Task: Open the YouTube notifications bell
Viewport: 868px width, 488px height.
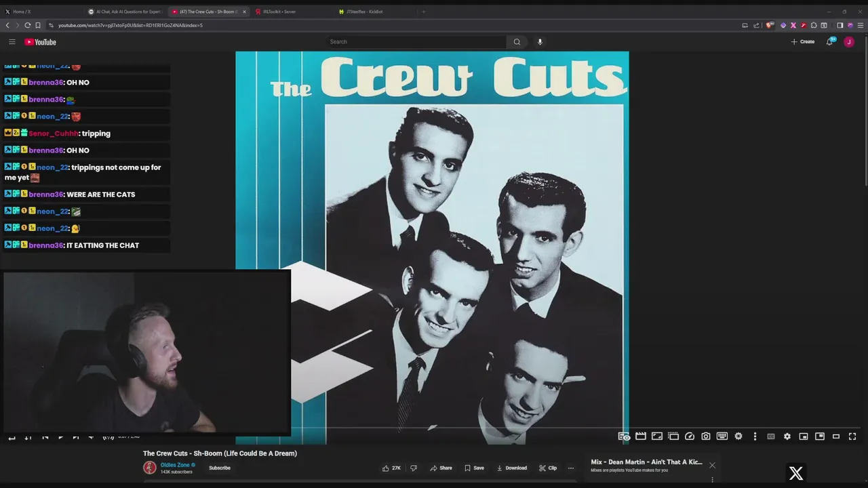Action: point(829,42)
